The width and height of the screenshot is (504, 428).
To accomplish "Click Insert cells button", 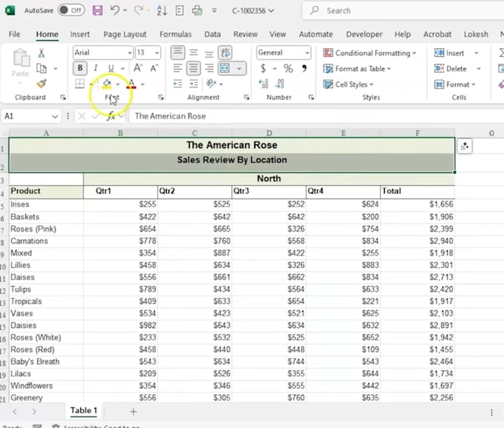I will pos(449,53).
